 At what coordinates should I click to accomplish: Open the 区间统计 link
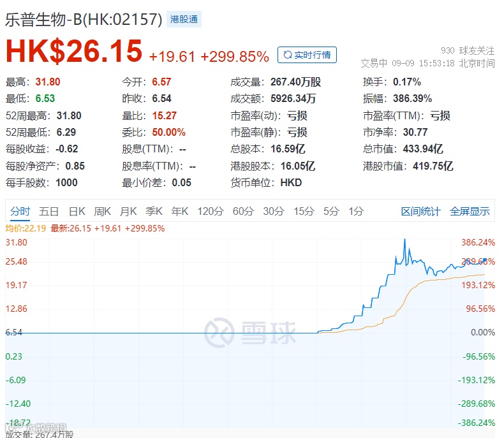420,211
